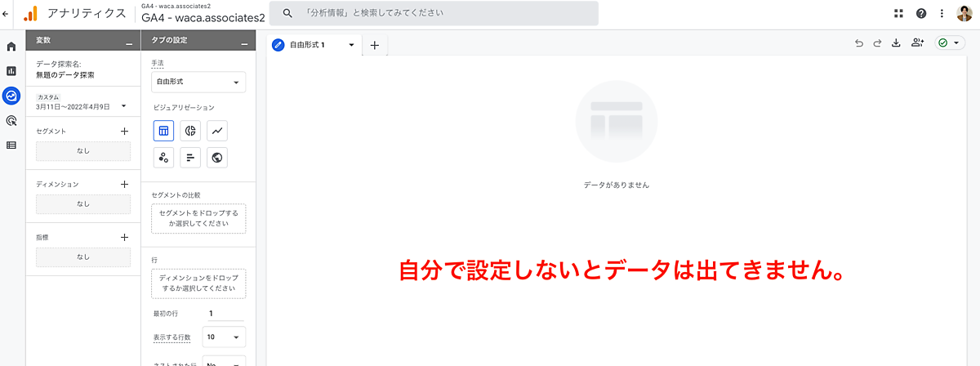The height and width of the screenshot is (366, 980).
Task: Click the search field for 分析情報
Action: tap(434, 13)
